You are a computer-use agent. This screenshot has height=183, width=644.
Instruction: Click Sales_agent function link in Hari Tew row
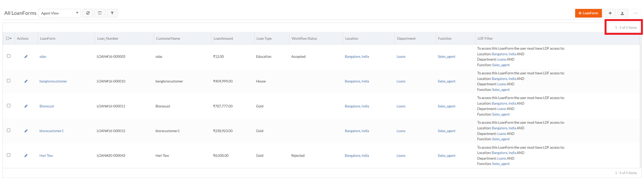446,155
